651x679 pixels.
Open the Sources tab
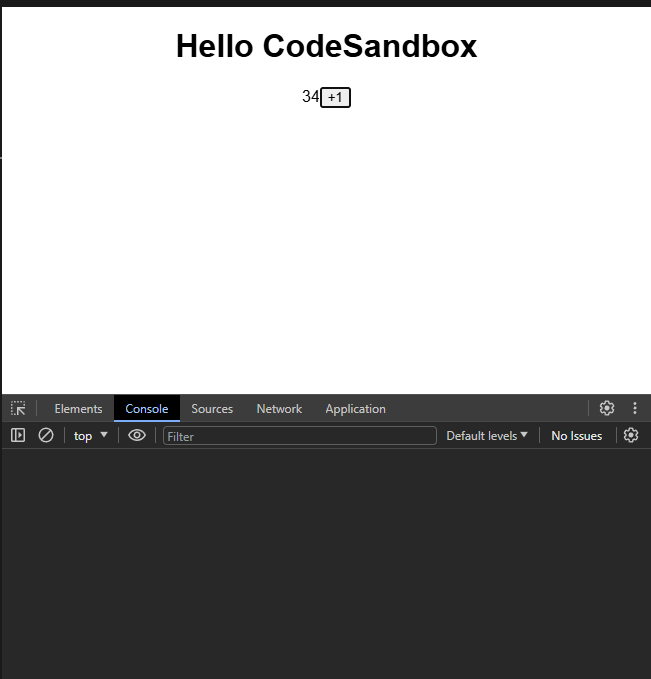tap(212, 408)
